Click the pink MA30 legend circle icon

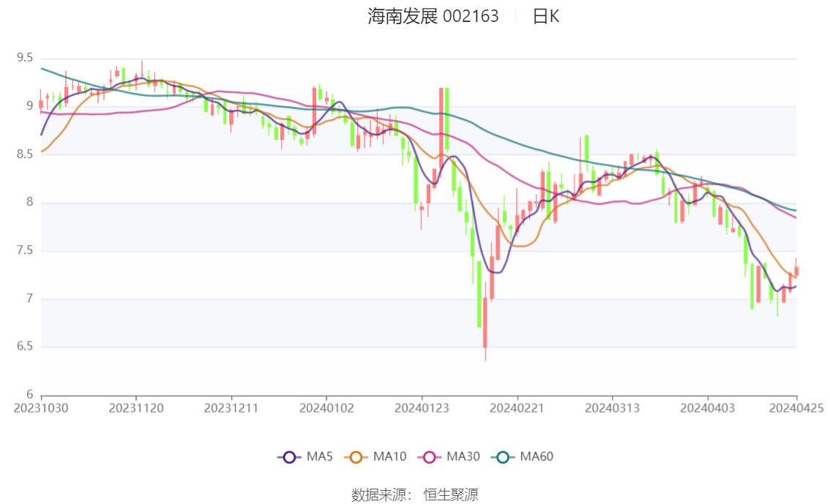point(430,457)
